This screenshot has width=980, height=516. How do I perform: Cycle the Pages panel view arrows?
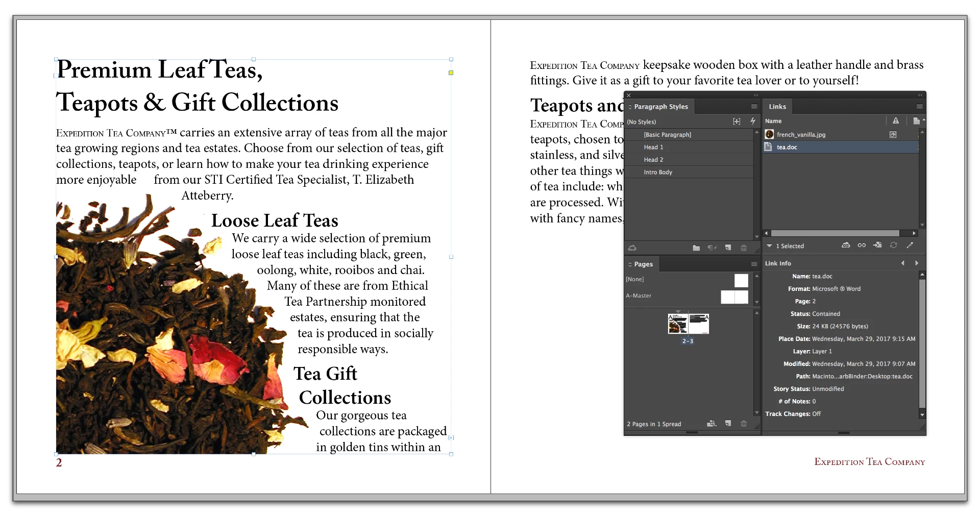point(630,264)
